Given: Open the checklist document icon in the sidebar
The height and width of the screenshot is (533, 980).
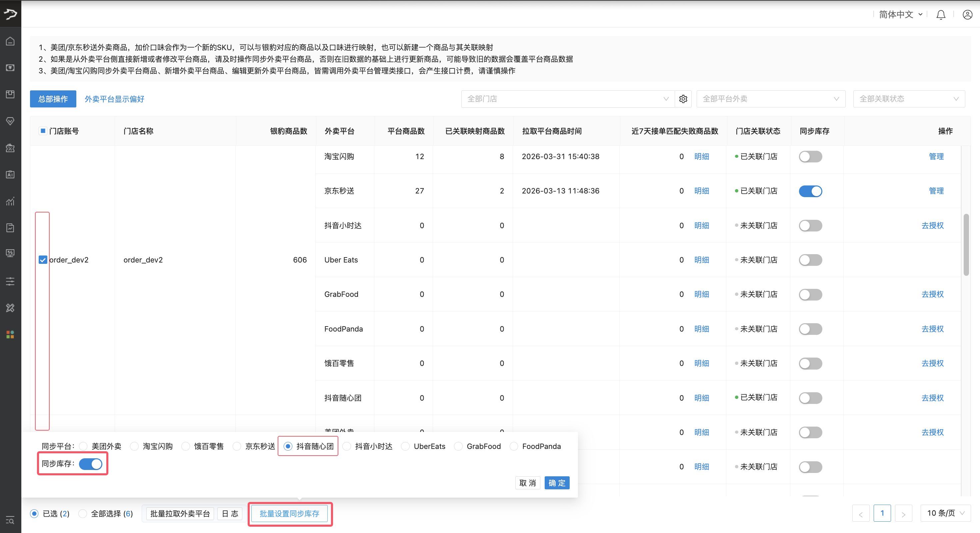Looking at the screenshot, I should (10, 228).
